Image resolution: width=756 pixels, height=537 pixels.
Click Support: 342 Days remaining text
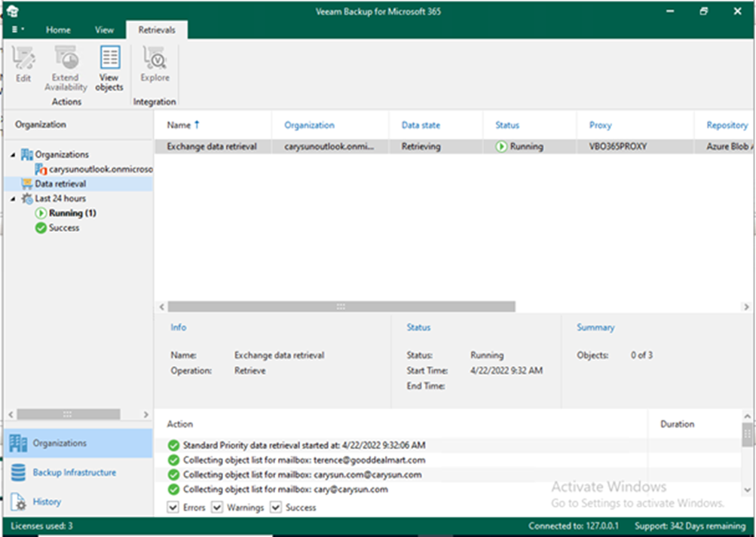(690, 526)
